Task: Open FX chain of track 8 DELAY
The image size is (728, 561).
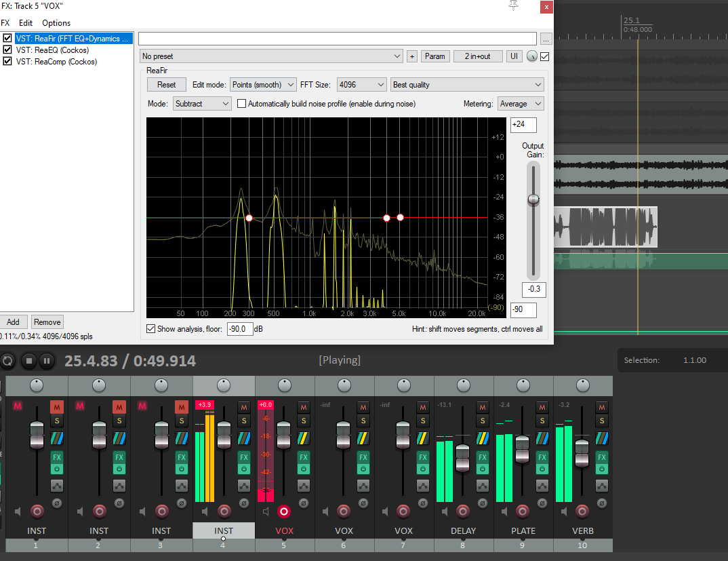Action: tap(483, 457)
